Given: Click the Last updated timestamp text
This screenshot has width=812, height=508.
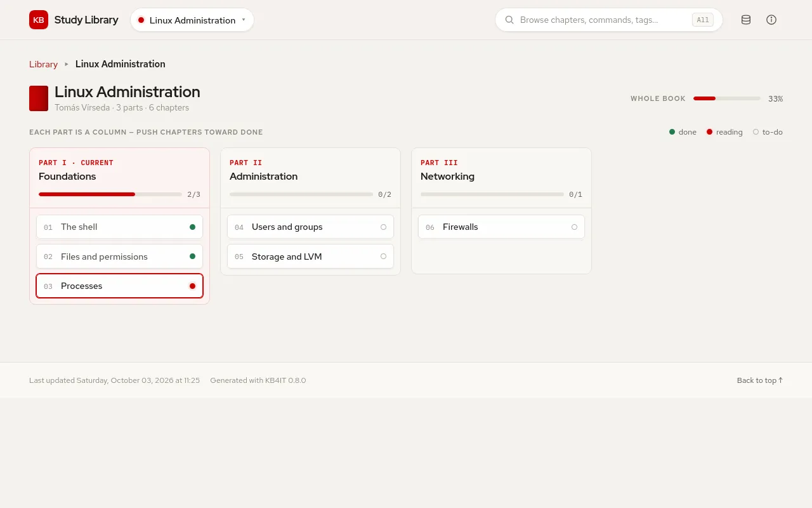Looking at the screenshot, I should pyautogui.click(x=114, y=380).
